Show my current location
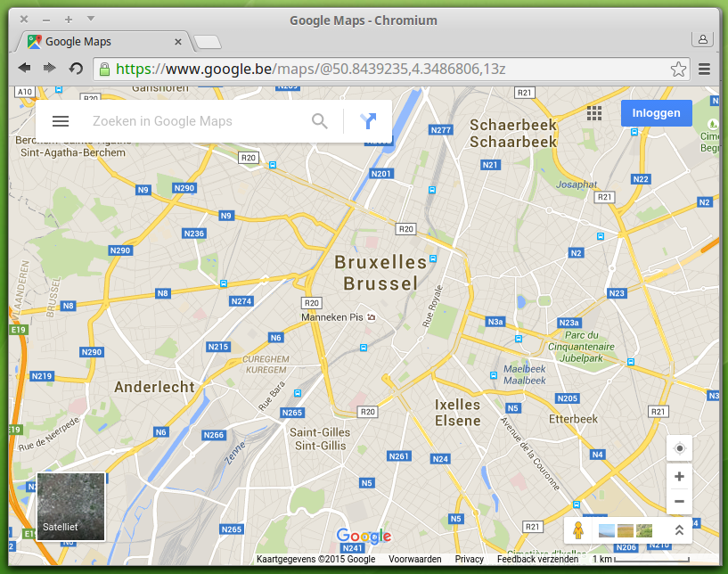728x574 pixels. [679, 448]
